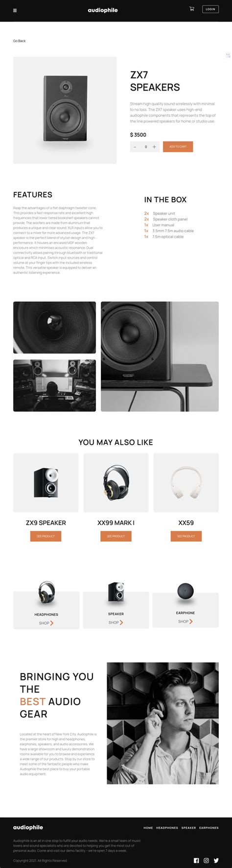232x868 pixels.
Task: Decrease quantity with the minus button
Action: point(135,146)
